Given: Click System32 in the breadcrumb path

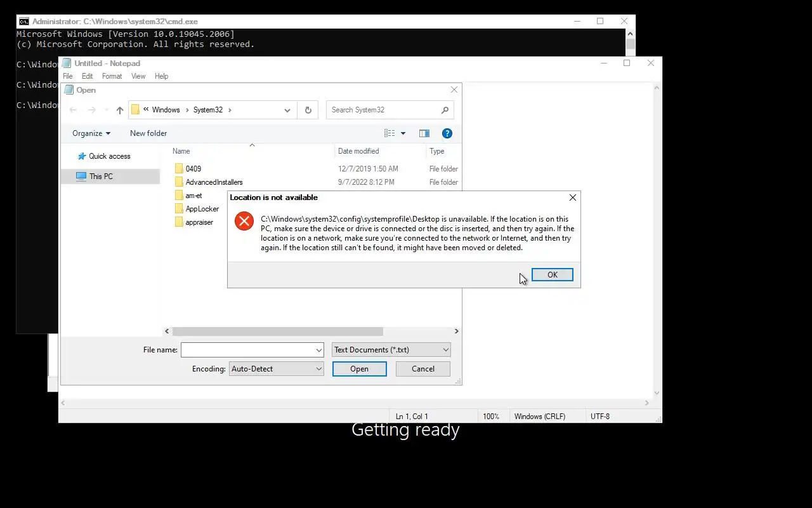Looking at the screenshot, I should click(208, 110).
